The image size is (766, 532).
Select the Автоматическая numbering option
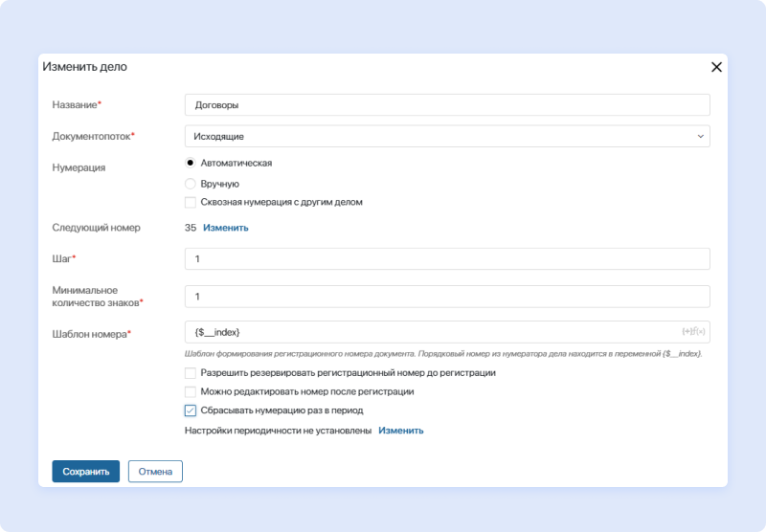coord(191,163)
